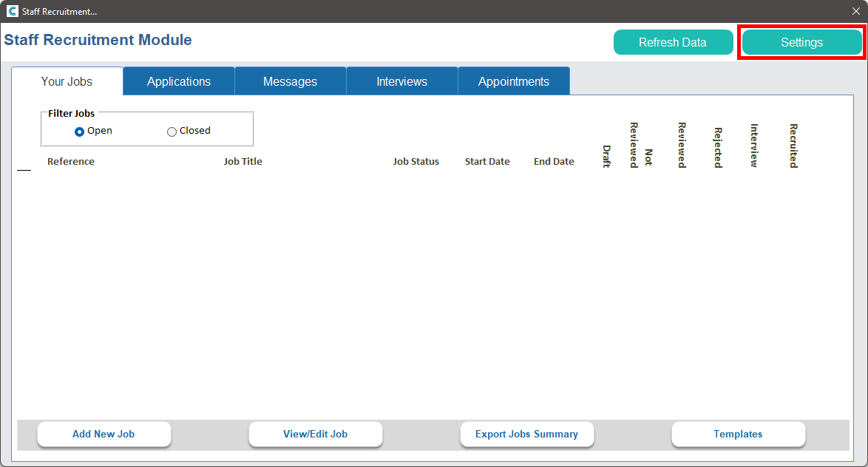Export the jobs summary
The image size is (868, 467).
coord(526,434)
